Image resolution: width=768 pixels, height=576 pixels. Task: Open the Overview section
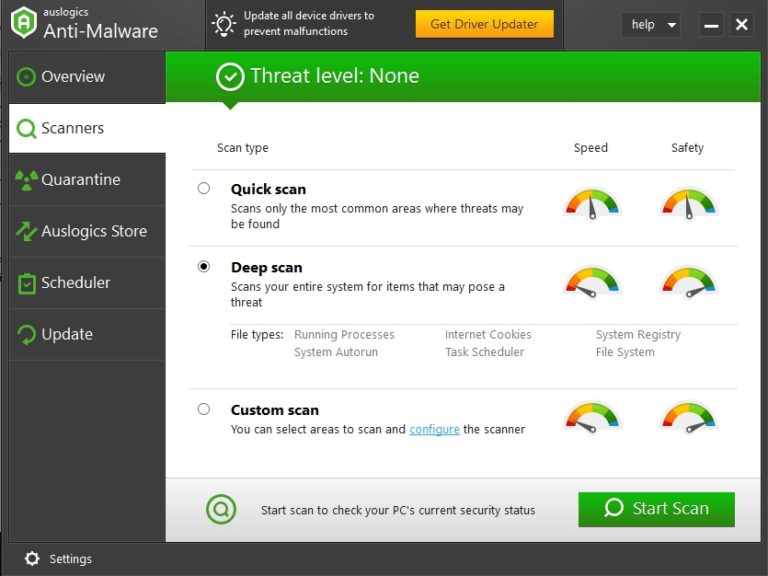87,77
